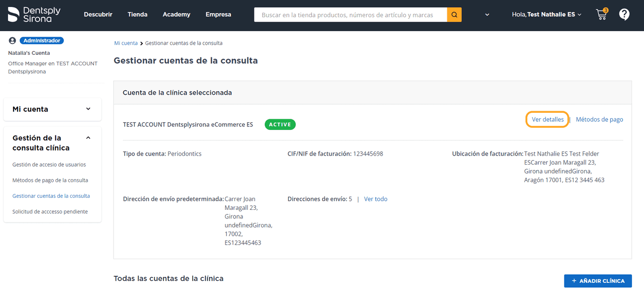
Task: Click inside the product search field
Action: (351, 15)
